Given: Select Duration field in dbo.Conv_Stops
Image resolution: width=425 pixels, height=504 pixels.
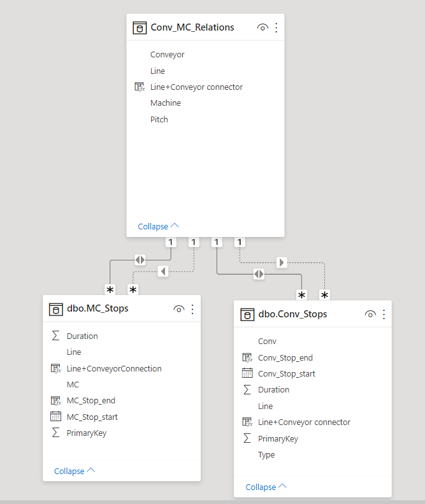Looking at the screenshot, I should point(274,390).
